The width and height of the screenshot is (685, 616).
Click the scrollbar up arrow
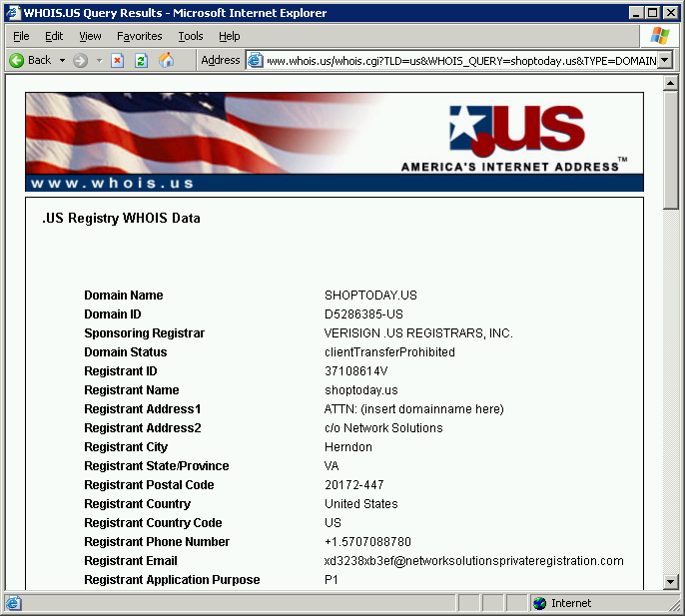[x=670, y=83]
